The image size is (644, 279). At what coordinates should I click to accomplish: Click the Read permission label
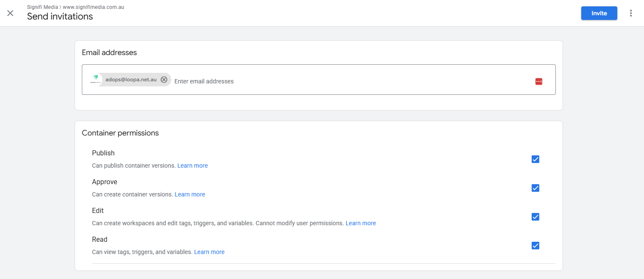100,239
